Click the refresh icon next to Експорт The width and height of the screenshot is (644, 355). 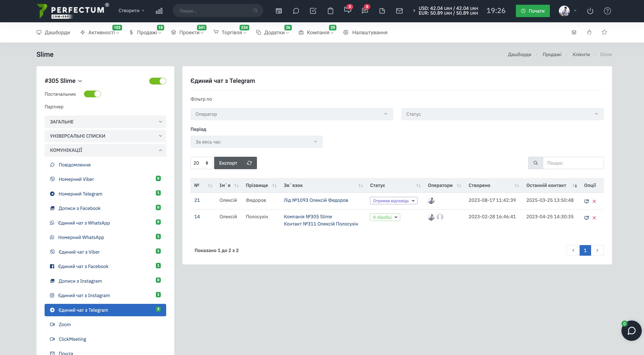click(249, 163)
